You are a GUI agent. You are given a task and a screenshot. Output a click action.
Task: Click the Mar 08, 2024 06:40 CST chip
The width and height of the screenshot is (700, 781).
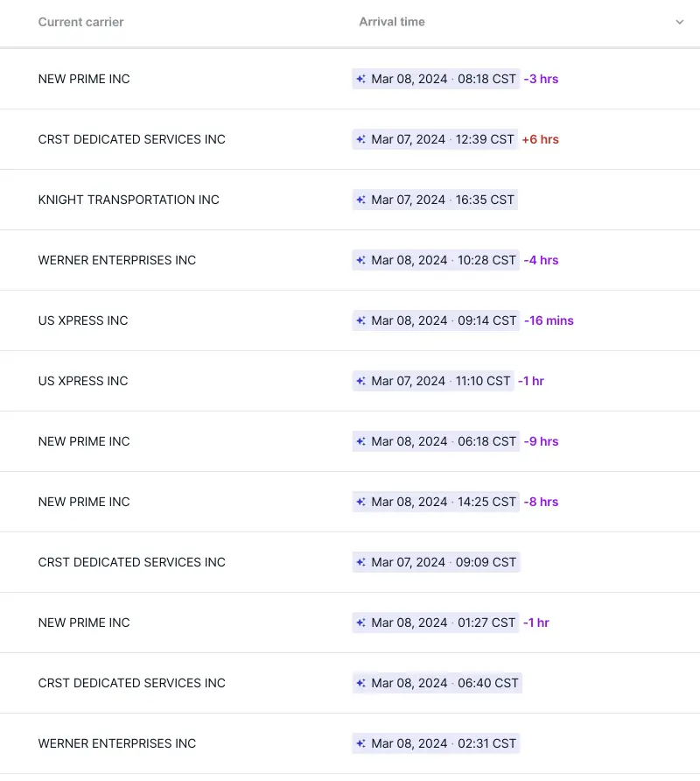coord(437,683)
